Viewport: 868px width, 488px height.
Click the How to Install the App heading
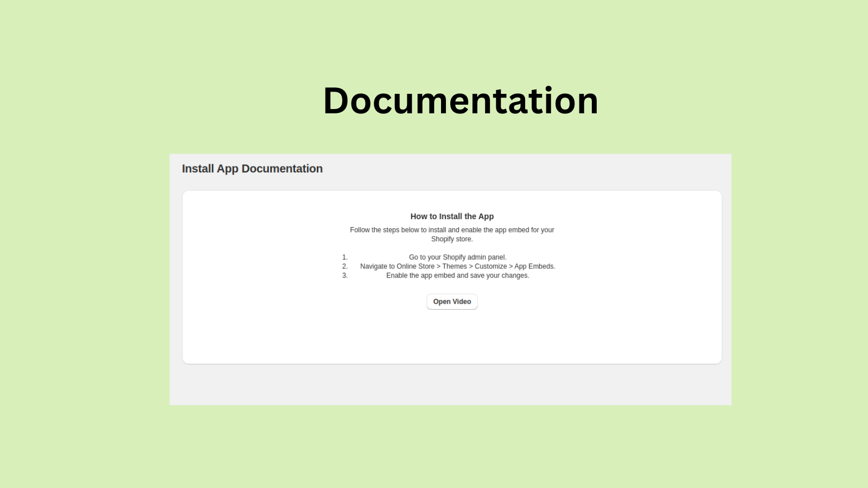452,216
